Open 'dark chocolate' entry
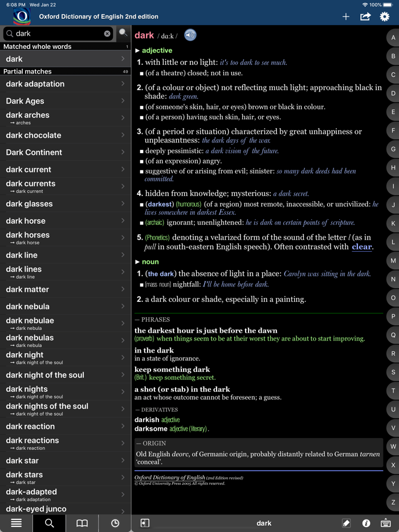 [65, 135]
